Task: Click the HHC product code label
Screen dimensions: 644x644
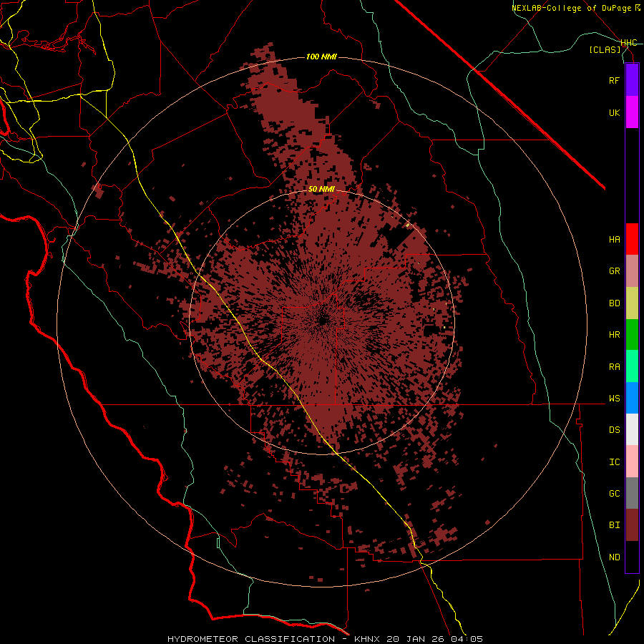Action: click(x=629, y=43)
